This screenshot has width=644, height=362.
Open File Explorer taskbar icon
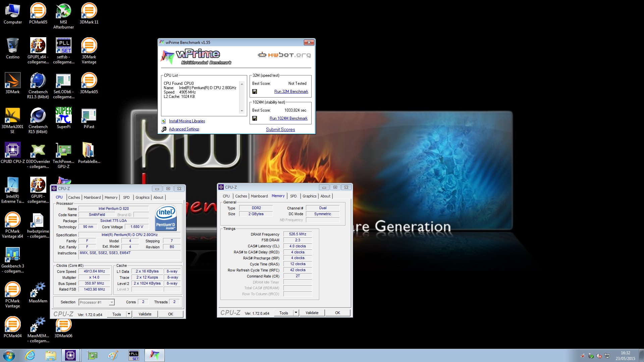[x=51, y=355]
